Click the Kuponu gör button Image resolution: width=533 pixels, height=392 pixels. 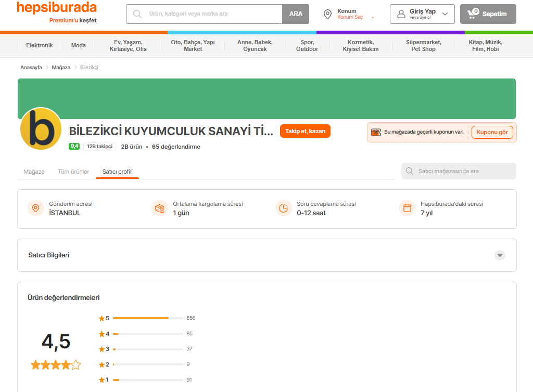pyautogui.click(x=492, y=133)
